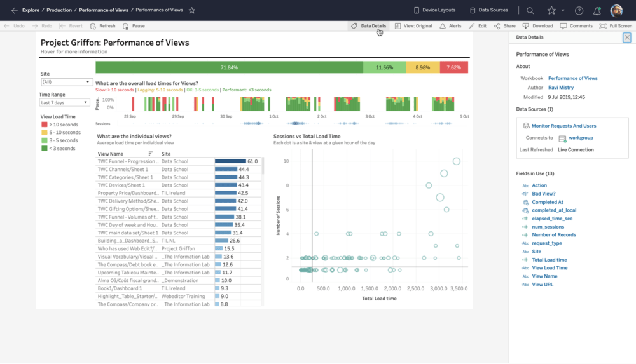Toggle the Data Details panel
Screen dimensions: 636x364
click(368, 26)
